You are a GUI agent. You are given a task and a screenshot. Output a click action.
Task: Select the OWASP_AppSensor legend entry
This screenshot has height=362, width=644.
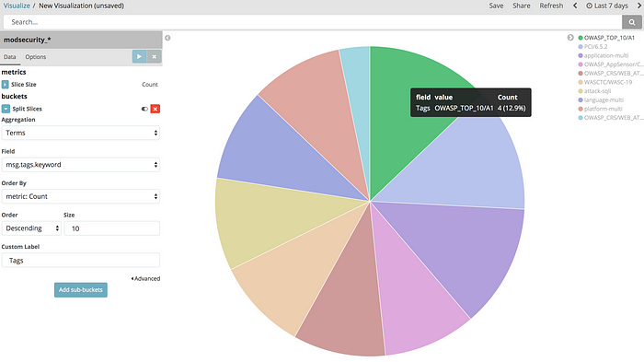pyautogui.click(x=610, y=64)
